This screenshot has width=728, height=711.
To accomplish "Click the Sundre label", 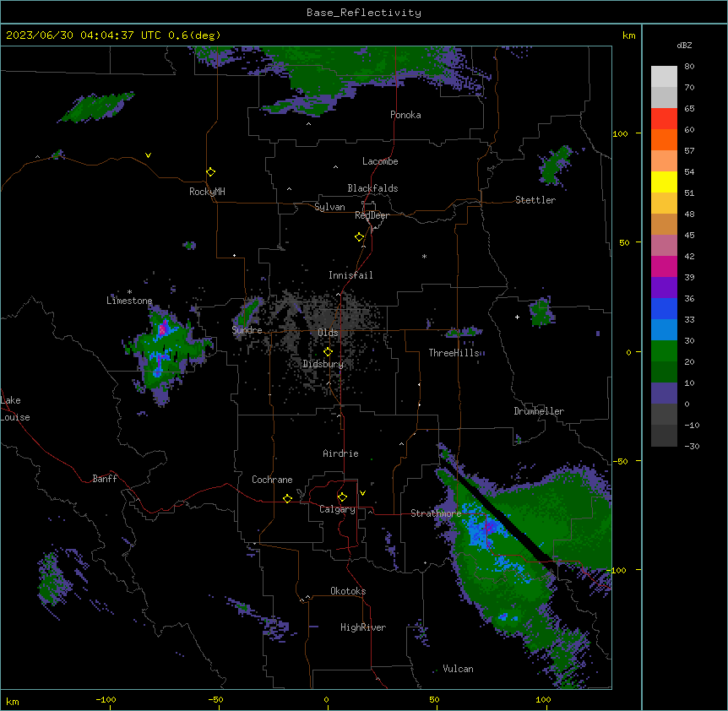I will point(247,330).
